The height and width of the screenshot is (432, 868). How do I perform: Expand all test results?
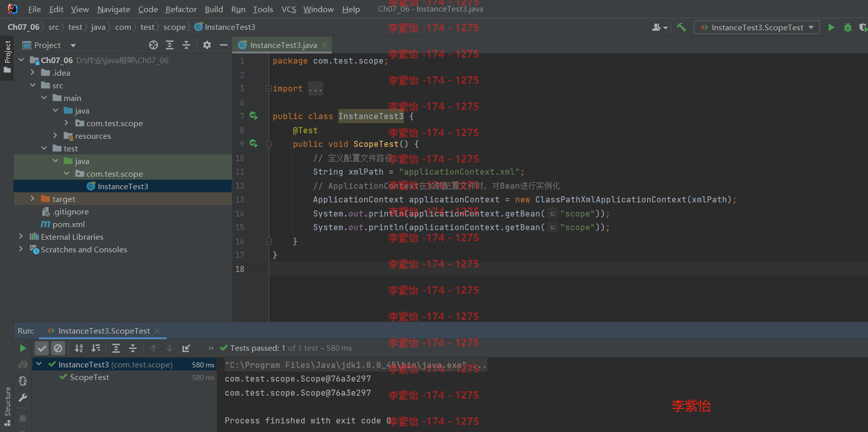coord(116,348)
